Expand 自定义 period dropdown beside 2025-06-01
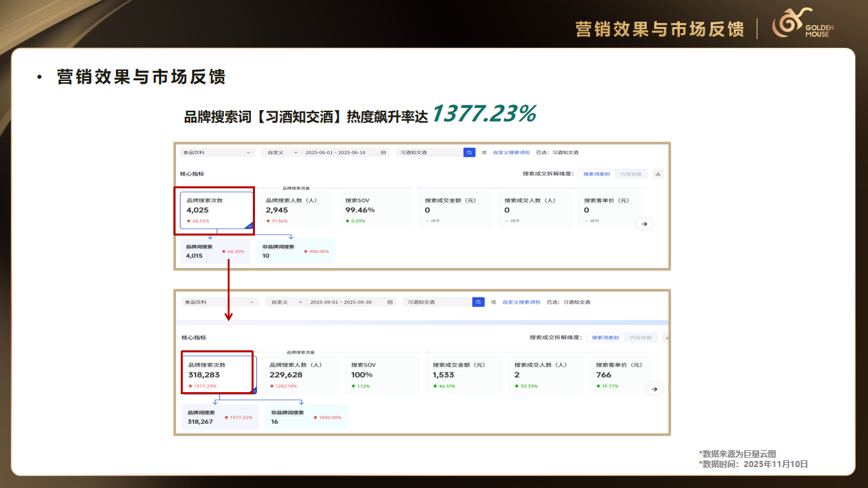 [x=282, y=153]
